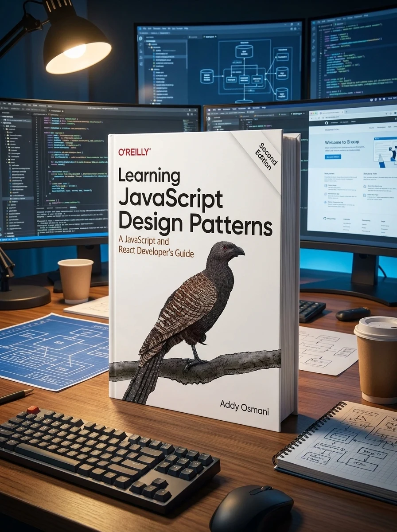Image resolution: width=397 pixels, height=532 pixels.
Task: Select the highlighted file row in the code editor explorer
Action: [x=18, y=199]
